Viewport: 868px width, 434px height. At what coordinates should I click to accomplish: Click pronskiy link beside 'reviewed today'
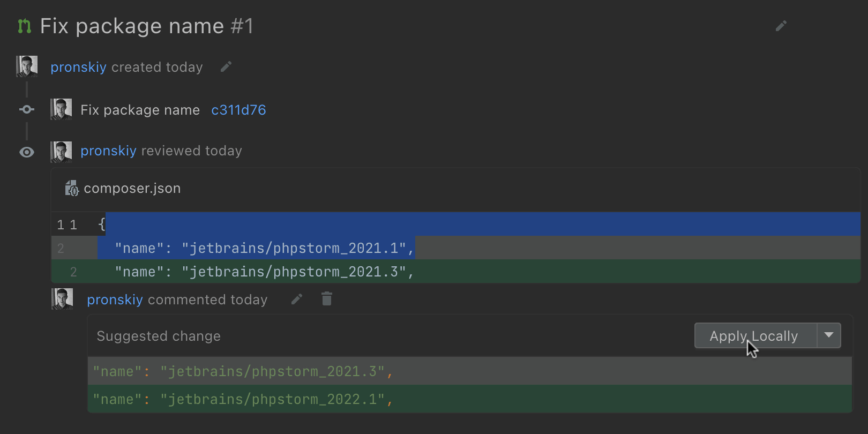click(x=108, y=151)
